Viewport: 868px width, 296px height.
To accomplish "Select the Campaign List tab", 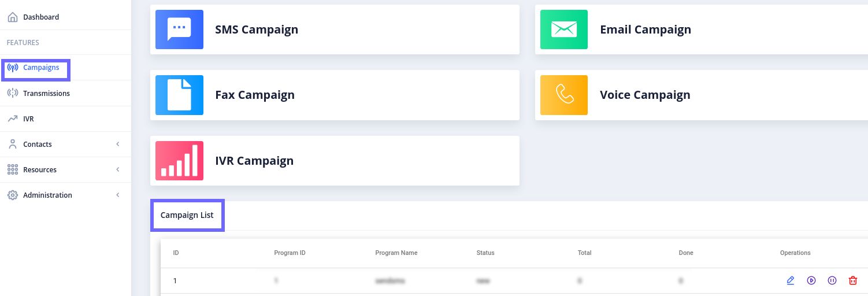I will point(187,215).
